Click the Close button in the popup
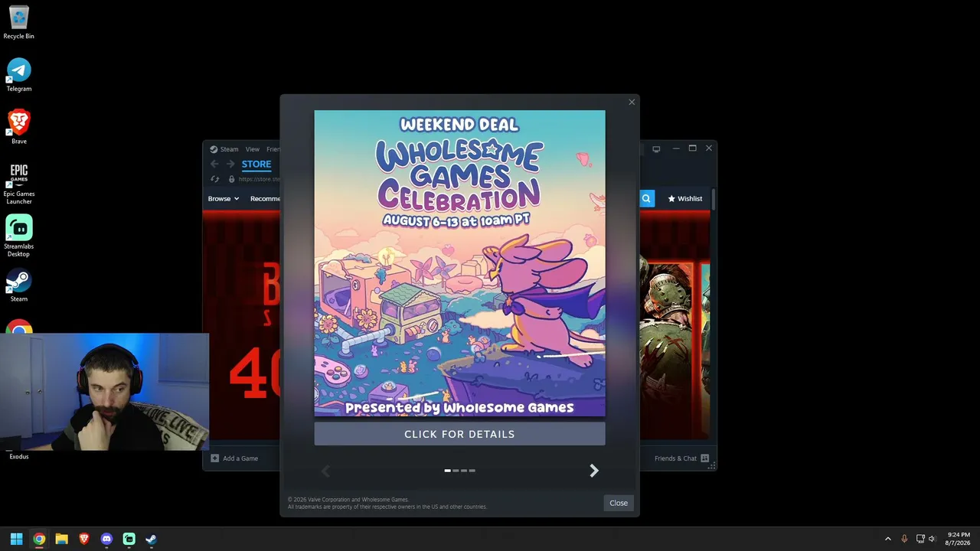980x551 pixels. pyautogui.click(x=619, y=503)
